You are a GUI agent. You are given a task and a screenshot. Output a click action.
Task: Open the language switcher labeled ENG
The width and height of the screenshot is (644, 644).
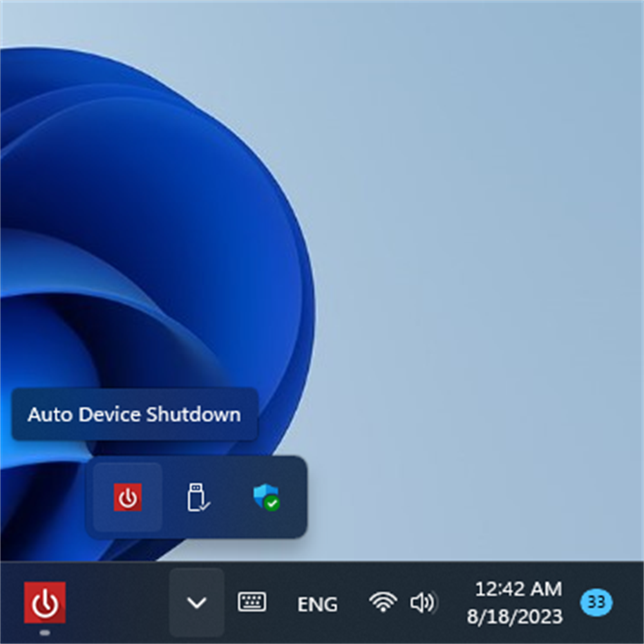[x=317, y=604]
